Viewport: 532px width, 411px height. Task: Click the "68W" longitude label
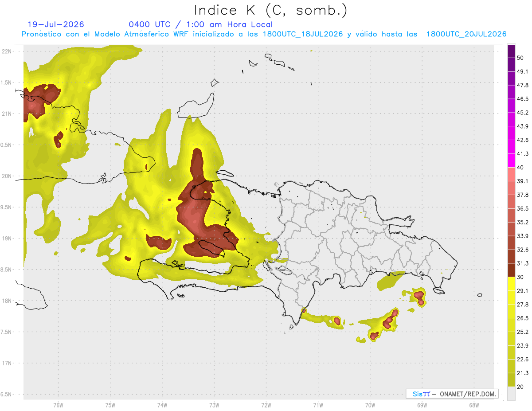(474, 405)
